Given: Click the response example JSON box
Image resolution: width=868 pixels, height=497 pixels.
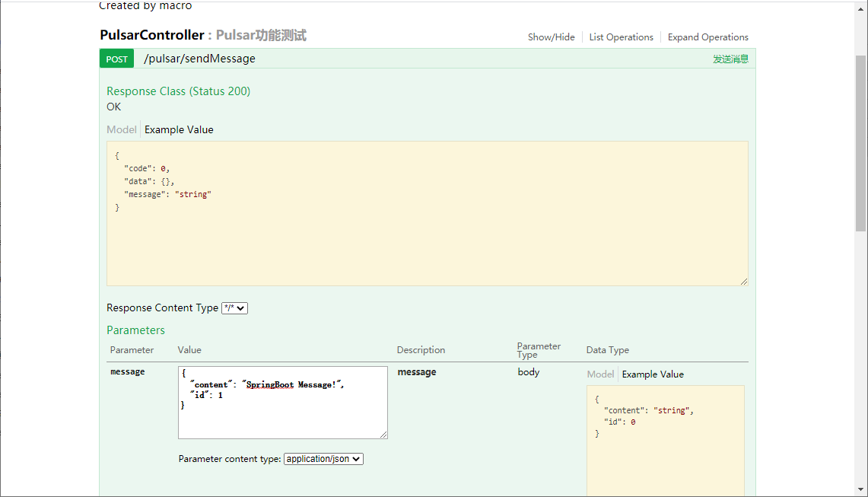Looking at the screenshot, I should tap(428, 213).
